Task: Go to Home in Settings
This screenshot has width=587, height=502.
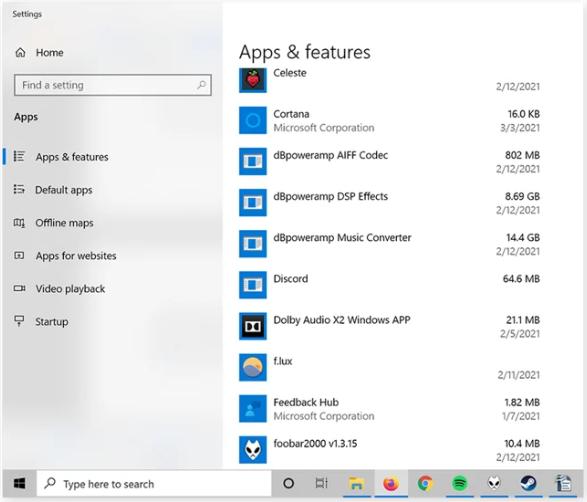Action: coord(49,52)
